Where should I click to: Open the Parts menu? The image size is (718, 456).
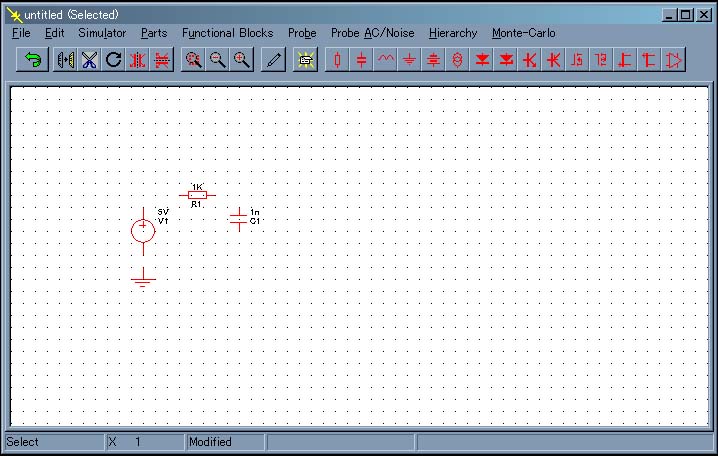[x=154, y=33]
